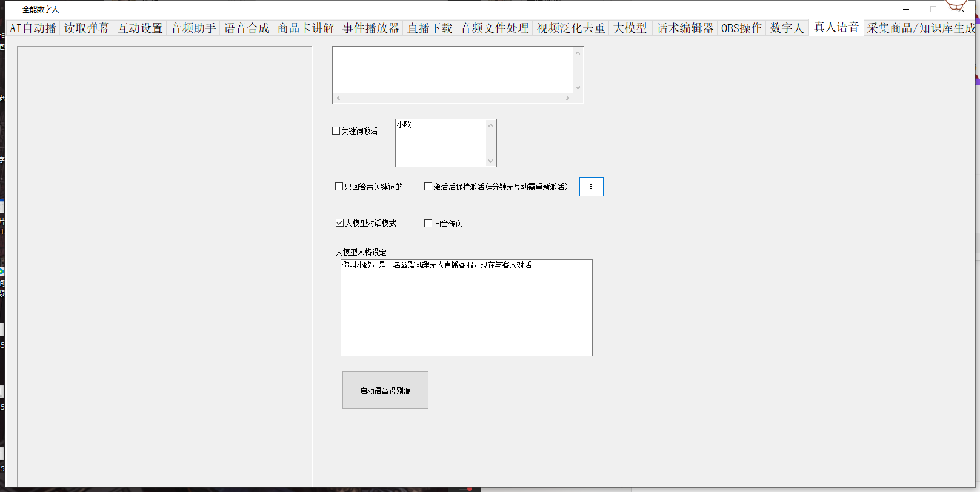Select the 音频文件处理 tab
Image resolution: width=980 pixels, height=492 pixels.
pyautogui.click(x=495, y=28)
